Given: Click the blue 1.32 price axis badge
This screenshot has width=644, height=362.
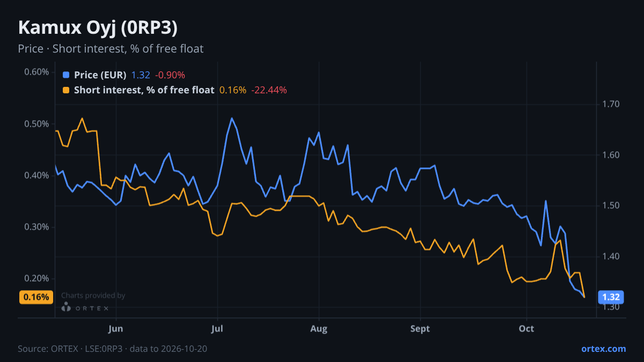Looking at the screenshot, I should click(x=611, y=297).
